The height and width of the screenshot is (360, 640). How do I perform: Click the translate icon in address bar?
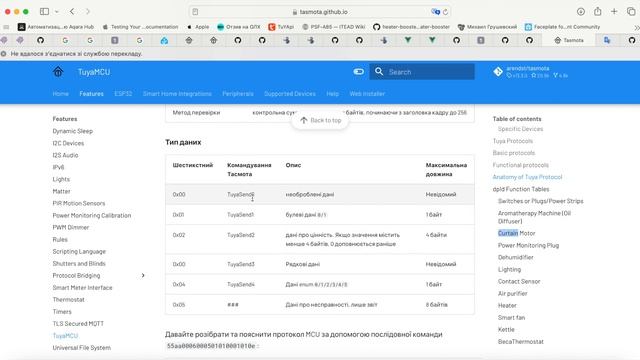435,12
